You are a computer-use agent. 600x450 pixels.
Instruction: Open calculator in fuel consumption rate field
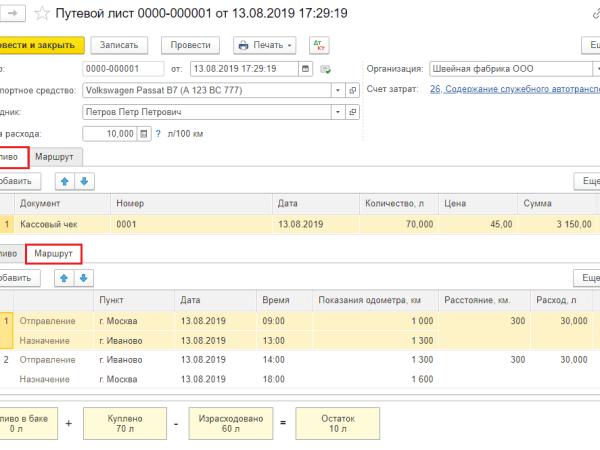tap(141, 134)
